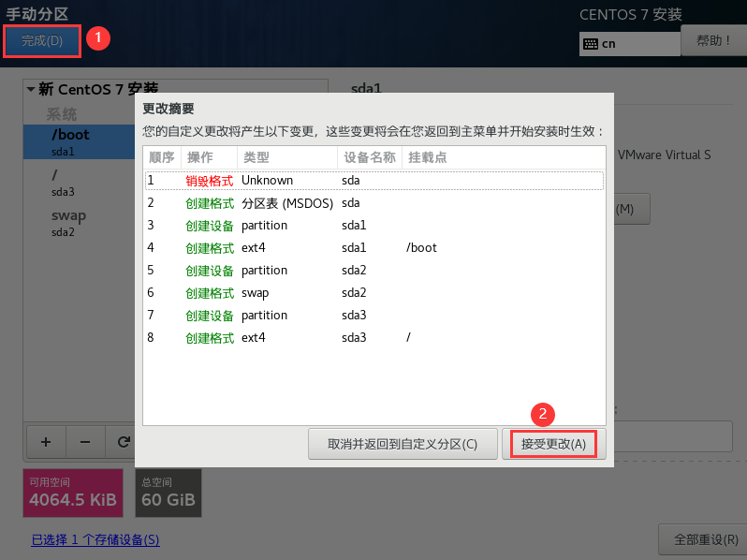The width and height of the screenshot is (747, 560).
Task: Collapse the 新 CentOS 7 安装 tree expander
Action: pos(31,89)
